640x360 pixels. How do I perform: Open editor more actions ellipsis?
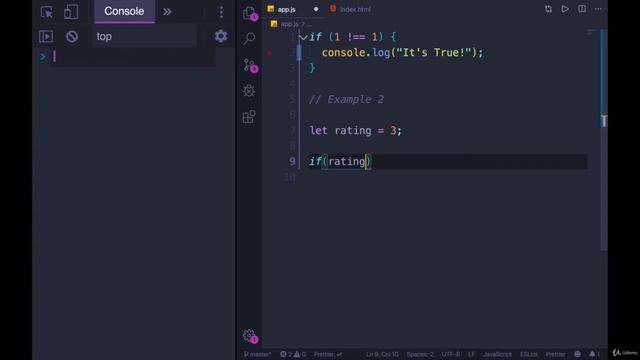point(598,9)
